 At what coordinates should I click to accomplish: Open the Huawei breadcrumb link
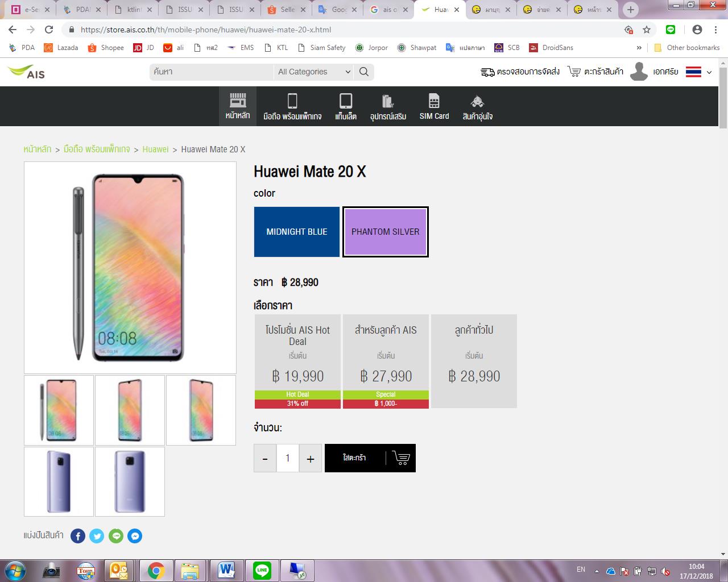155,149
